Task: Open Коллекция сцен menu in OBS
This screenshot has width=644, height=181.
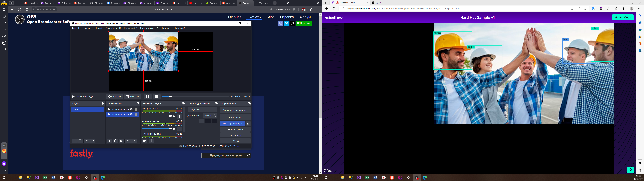Action: pos(149,28)
